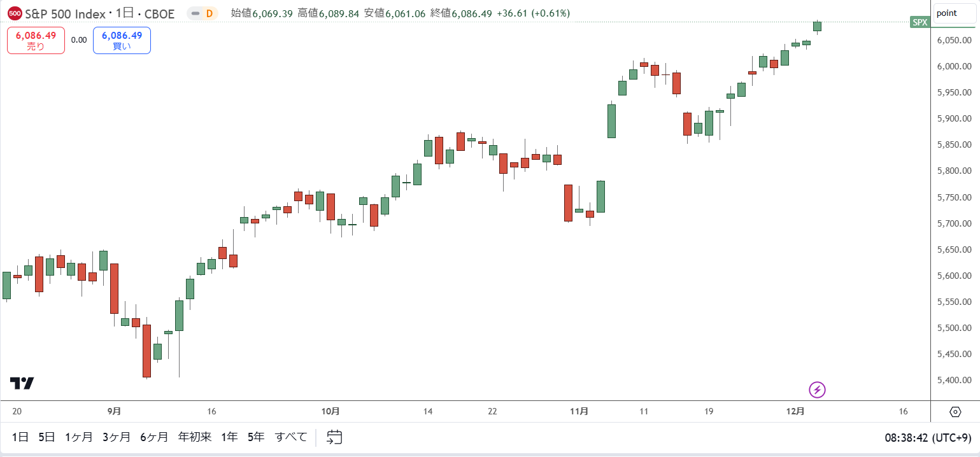
Task: Click the purple lightning bolt event icon
Action: coord(817,389)
